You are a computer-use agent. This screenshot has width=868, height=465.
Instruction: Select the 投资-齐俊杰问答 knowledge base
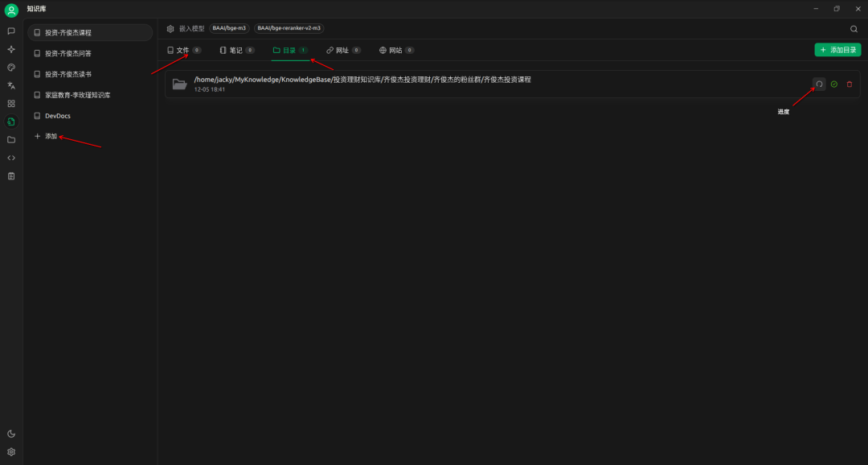[x=68, y=53]
